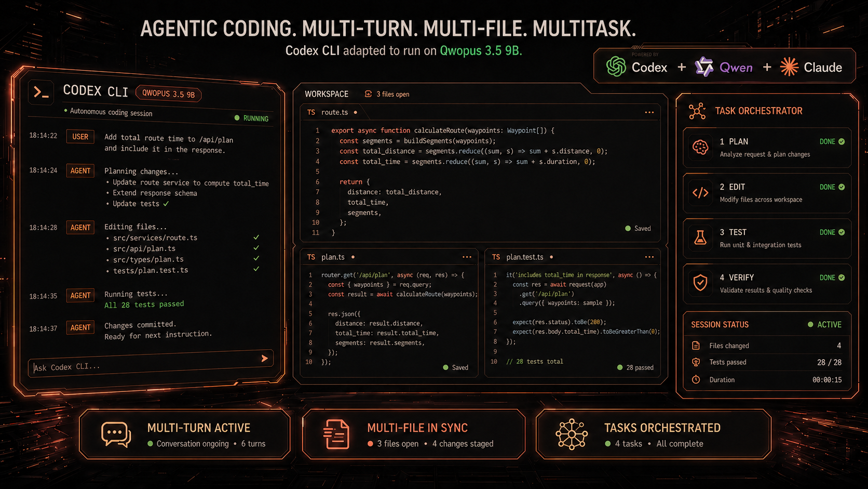This screenshot has height=489, width=868.
Task: Toggle checkmark beside tests/plan.test.ts
Action: pos(256,269)
